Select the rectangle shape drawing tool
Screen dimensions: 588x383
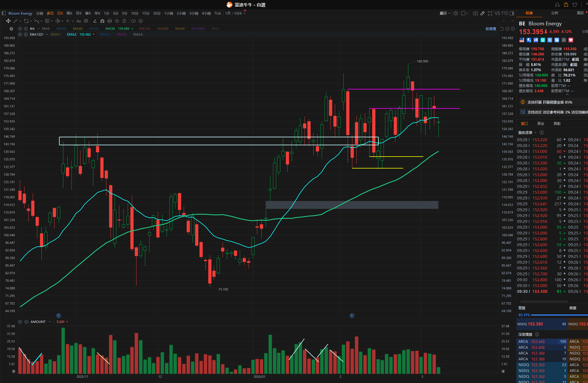pyautogui.click(x=25, y=21)
